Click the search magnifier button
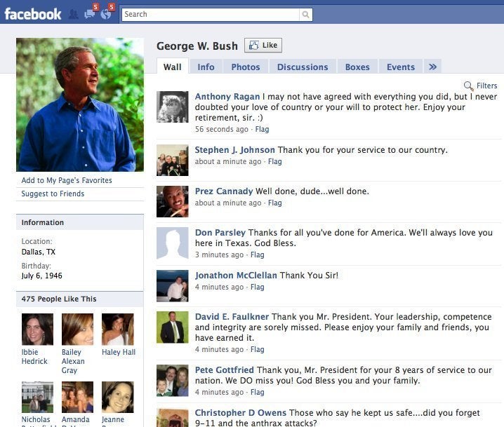 [305, 15]
